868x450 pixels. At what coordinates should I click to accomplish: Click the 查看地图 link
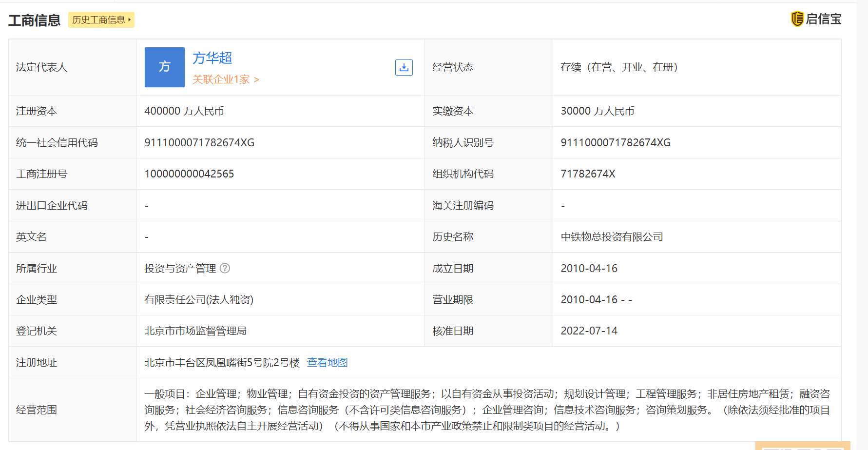(x=327, y=362)
